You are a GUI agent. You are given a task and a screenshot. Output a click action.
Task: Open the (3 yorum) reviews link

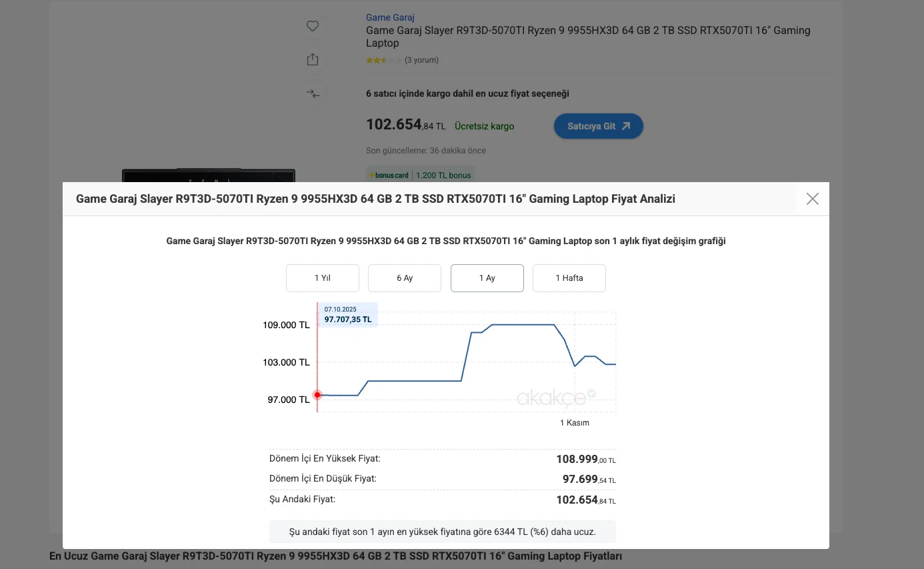point(421,61)
